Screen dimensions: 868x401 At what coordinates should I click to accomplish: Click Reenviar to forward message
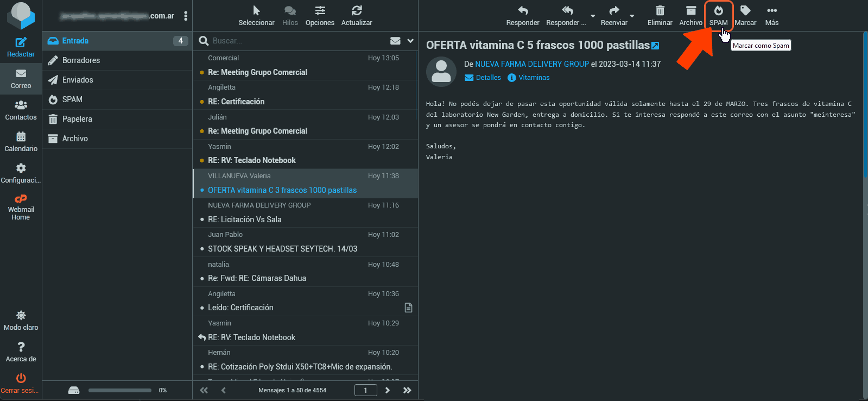(614, 16)
